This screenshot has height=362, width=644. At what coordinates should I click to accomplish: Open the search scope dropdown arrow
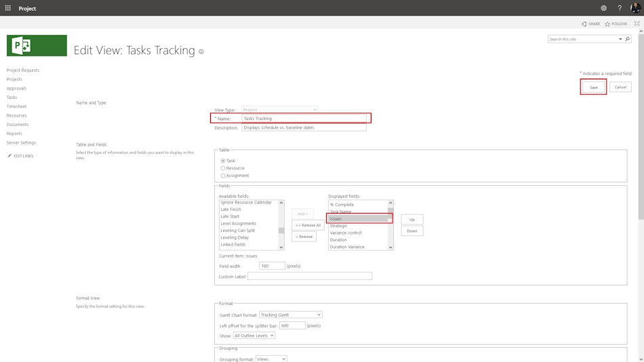[x=620, y=39]
